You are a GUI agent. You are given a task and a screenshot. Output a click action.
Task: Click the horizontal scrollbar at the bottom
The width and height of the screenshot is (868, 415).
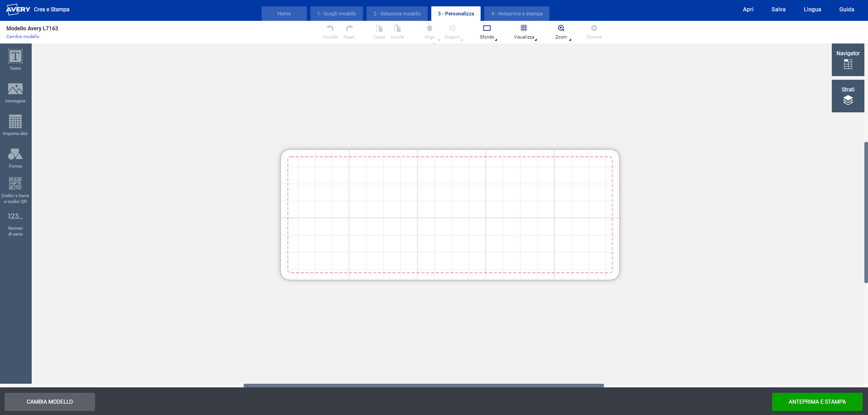423,385
